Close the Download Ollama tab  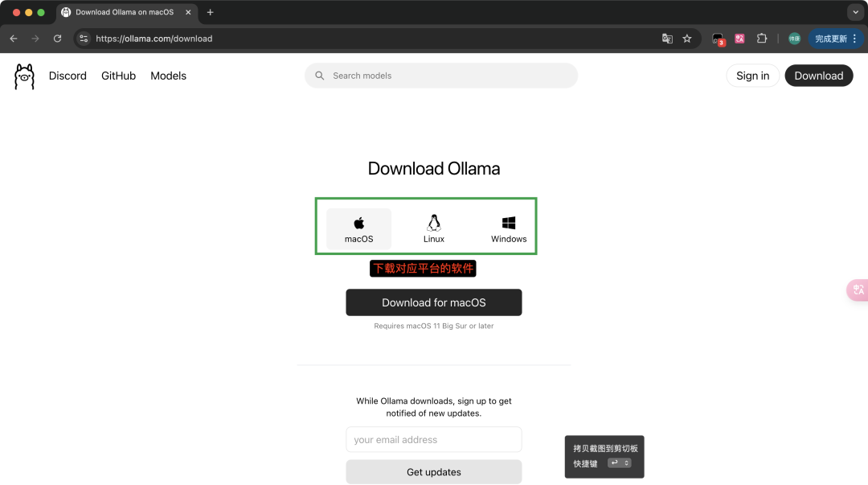tap(188, 12)
